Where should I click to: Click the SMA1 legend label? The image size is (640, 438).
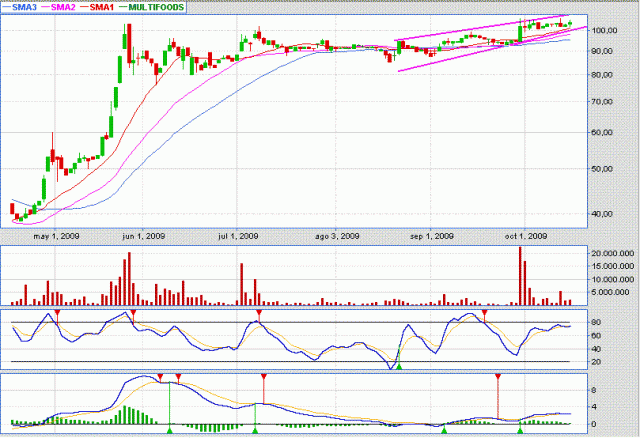(102, 7)
